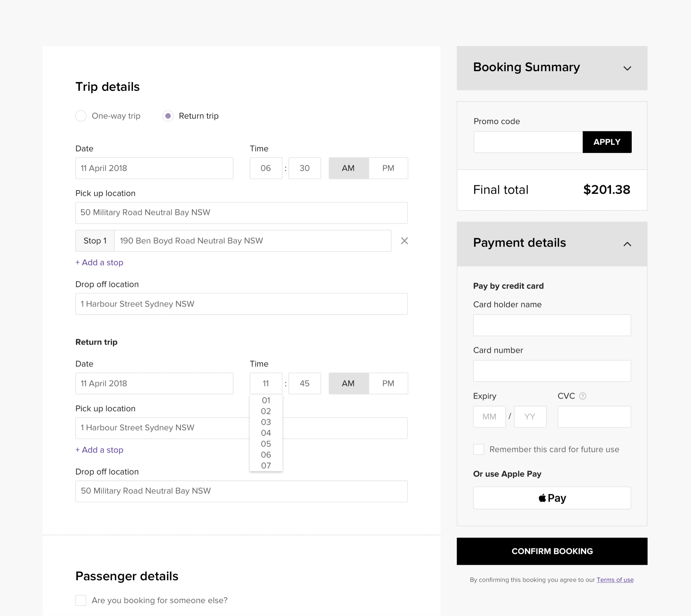Click the CVC help question mark icon
This screenshot has width=691, height=616.
(x=582, y=396)
